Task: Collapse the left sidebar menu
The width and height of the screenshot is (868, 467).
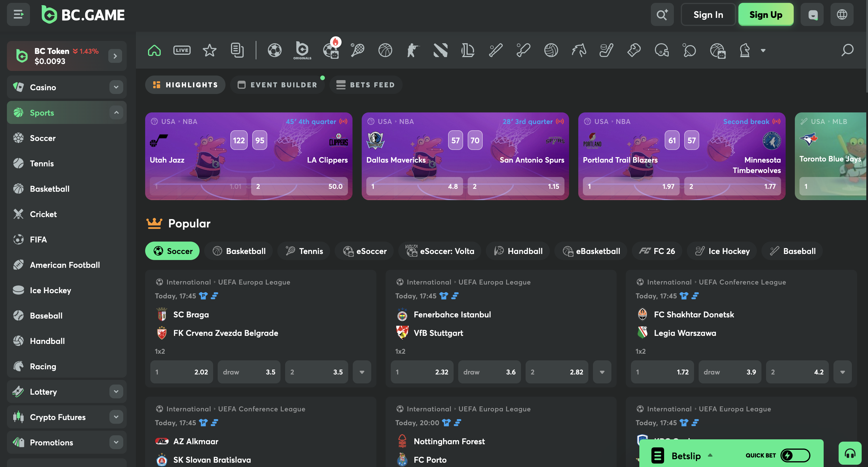Action: click(x=18, y=14)
